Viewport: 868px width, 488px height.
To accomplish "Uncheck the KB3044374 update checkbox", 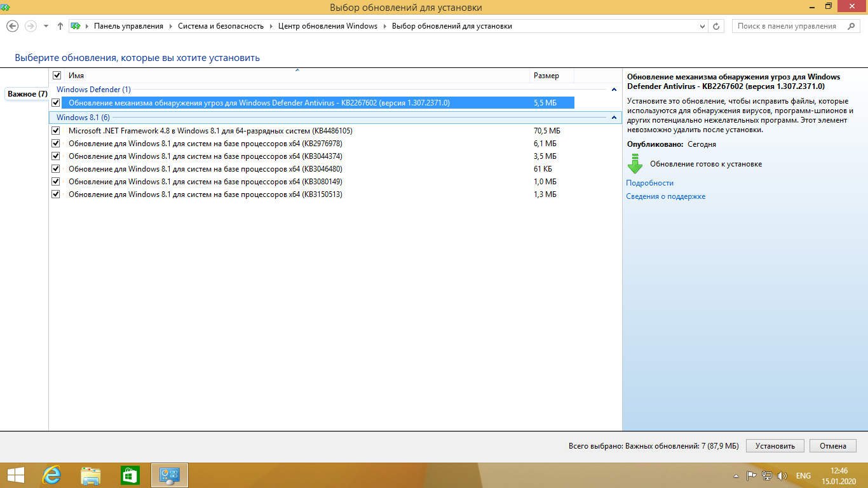I will [56, 156].
